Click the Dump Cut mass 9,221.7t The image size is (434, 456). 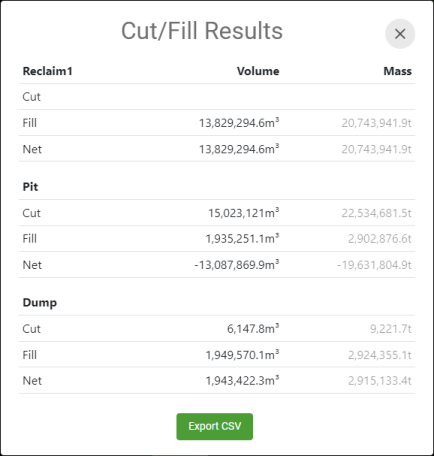point(391,329)
